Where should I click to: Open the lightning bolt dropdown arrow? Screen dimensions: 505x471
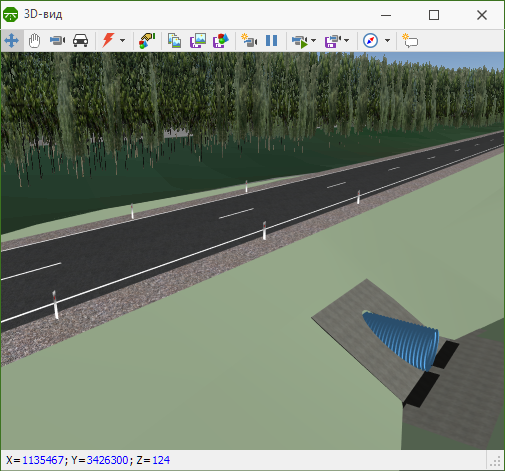tap(122, 41)
